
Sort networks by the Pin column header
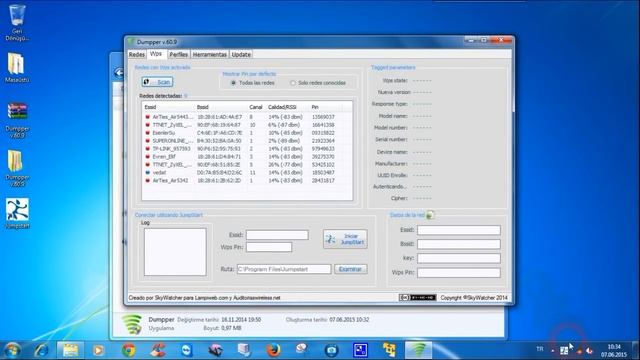(327, 107)
